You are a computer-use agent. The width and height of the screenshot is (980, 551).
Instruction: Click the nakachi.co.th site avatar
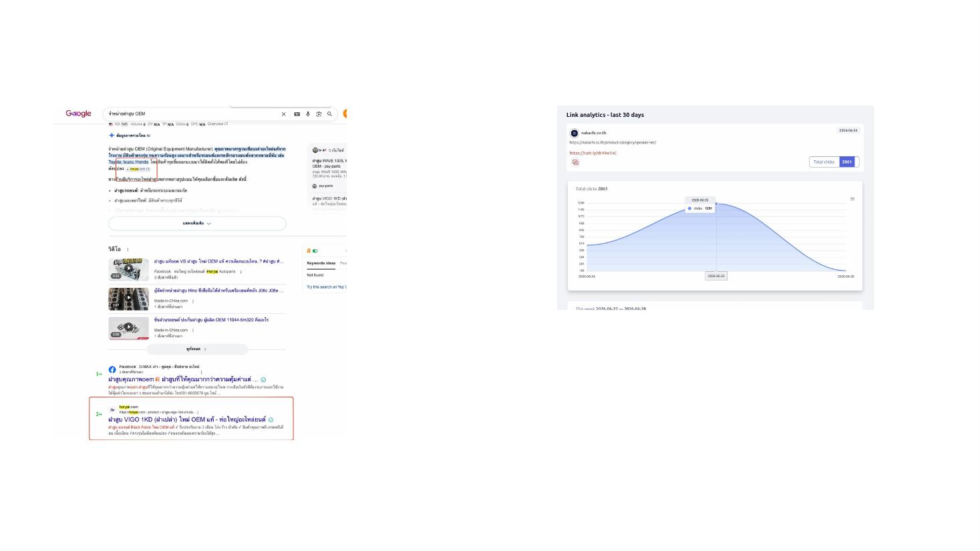click(x=574, y=133)
